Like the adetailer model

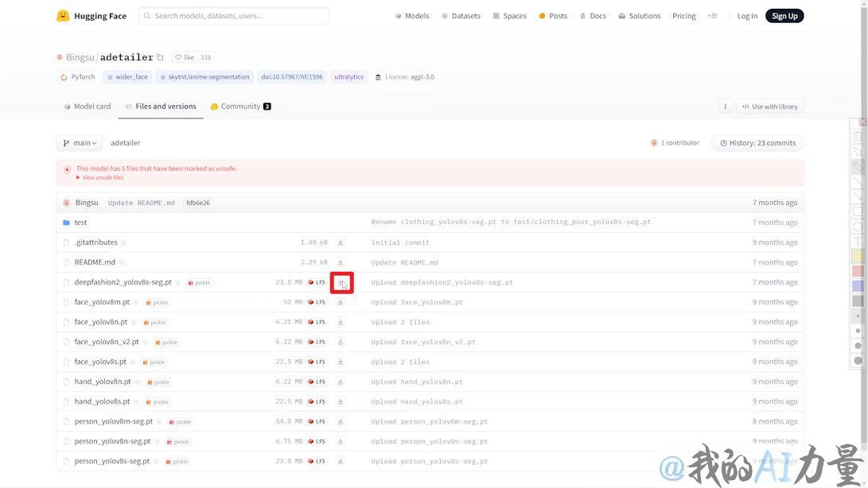pyautogui.click(x=185, y=57)
